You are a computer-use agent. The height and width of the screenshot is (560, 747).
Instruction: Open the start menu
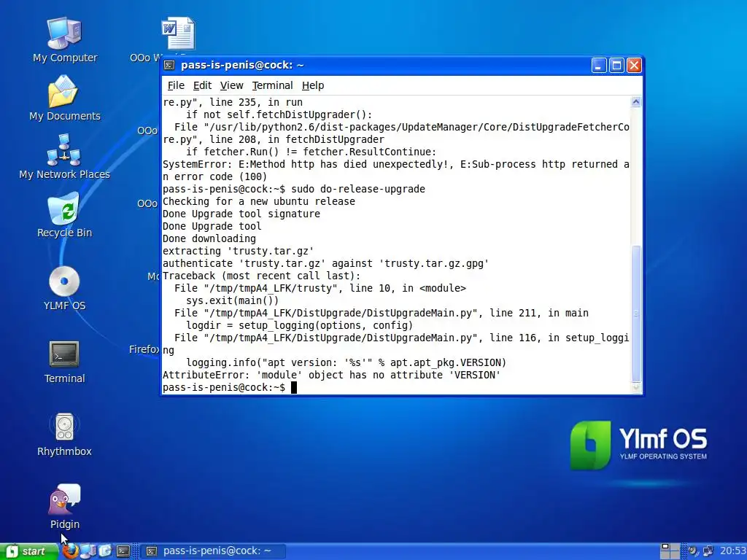click(28, 551)
